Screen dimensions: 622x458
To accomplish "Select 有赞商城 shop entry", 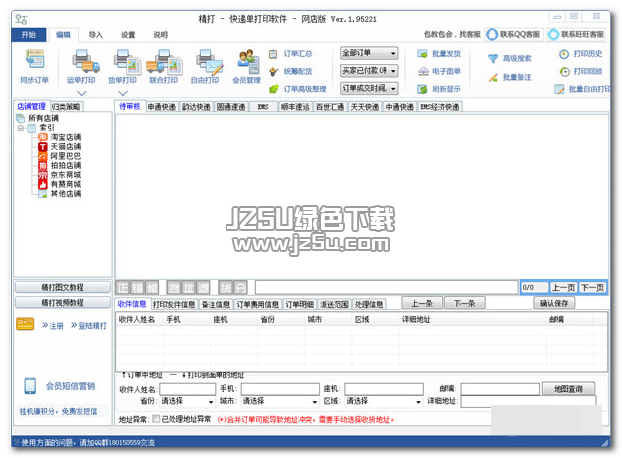I will tap(60, 184).
